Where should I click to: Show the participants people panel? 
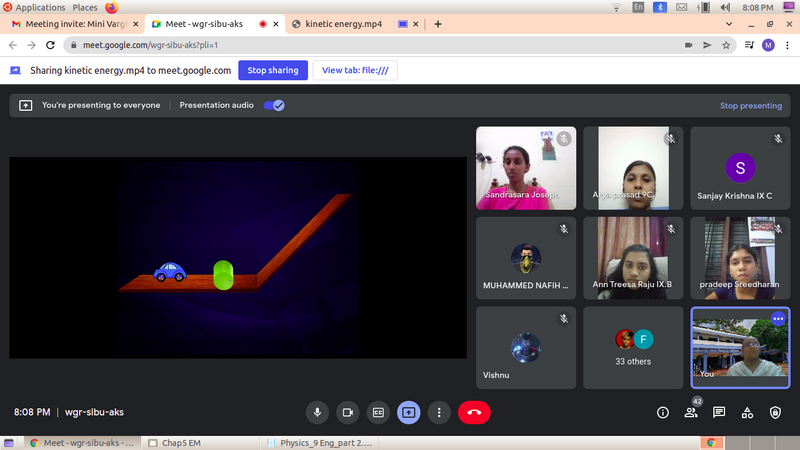pos(690,412)
